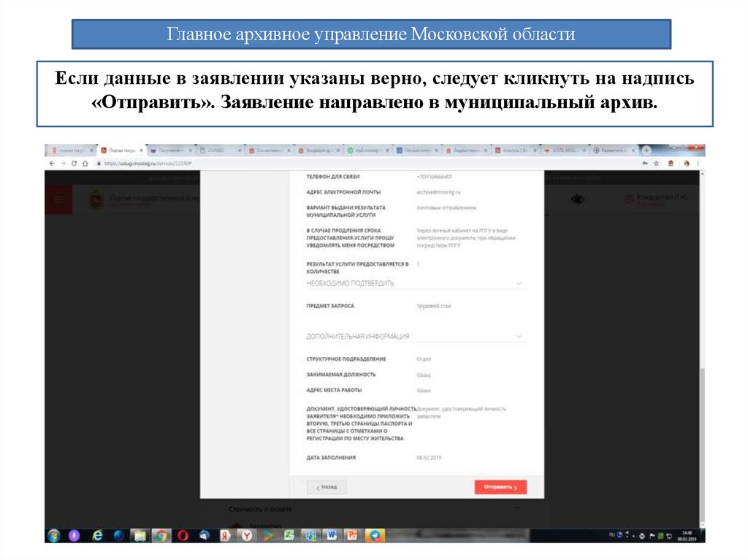The image size is (748, 560).
Task: Bookmark the page with the star icon
Action: click(657, 163)
